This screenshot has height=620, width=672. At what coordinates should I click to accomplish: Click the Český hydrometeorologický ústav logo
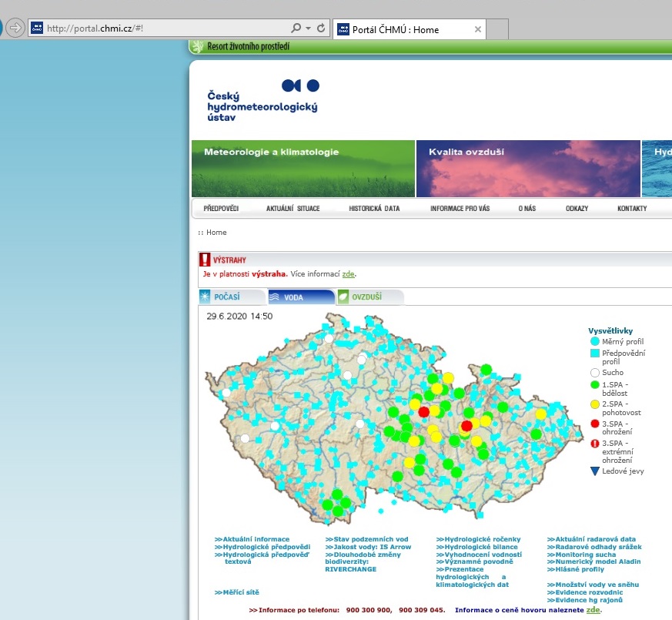(x=262, y=100)
